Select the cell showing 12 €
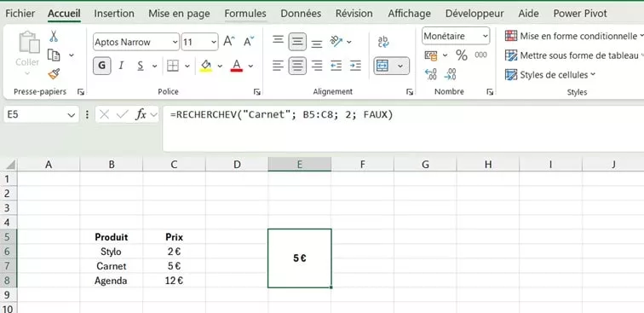Screen dimensions: 644x313 174,281
